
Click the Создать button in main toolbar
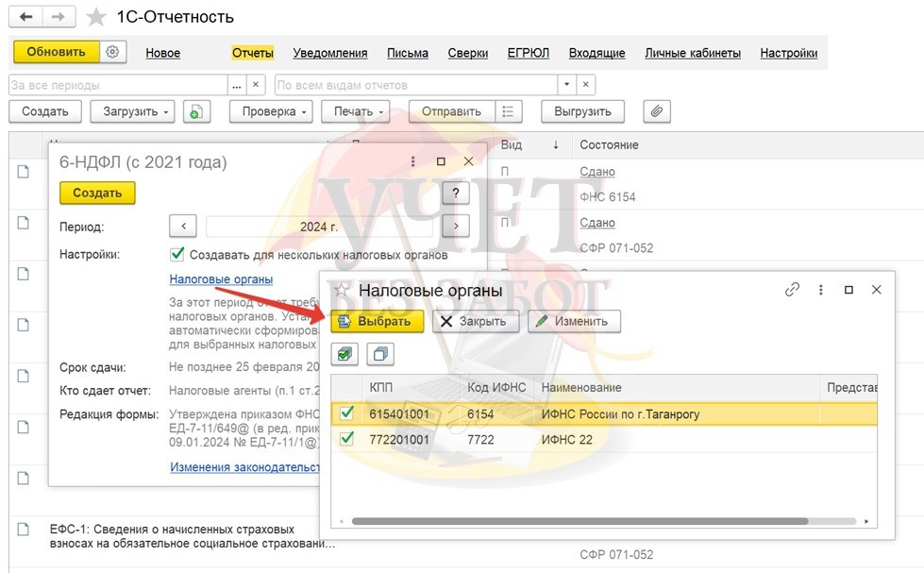tap(45, 111)
